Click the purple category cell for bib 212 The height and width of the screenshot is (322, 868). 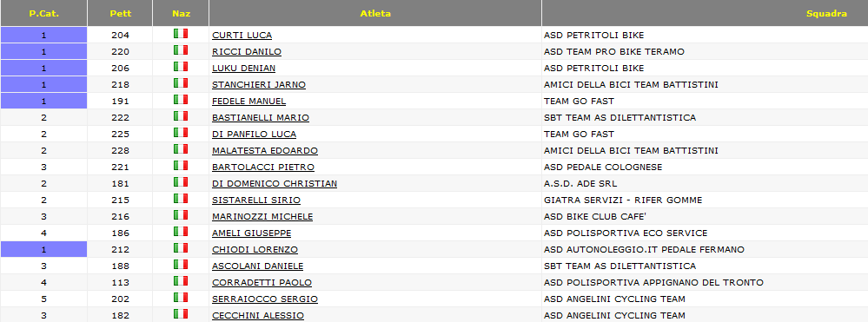tap(43, 249)
